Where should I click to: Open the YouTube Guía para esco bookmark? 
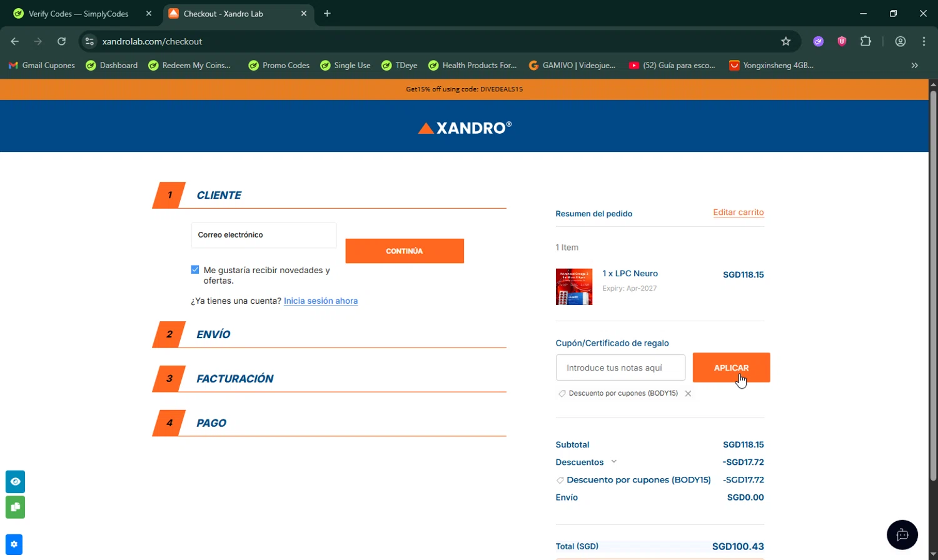[672, 65]
